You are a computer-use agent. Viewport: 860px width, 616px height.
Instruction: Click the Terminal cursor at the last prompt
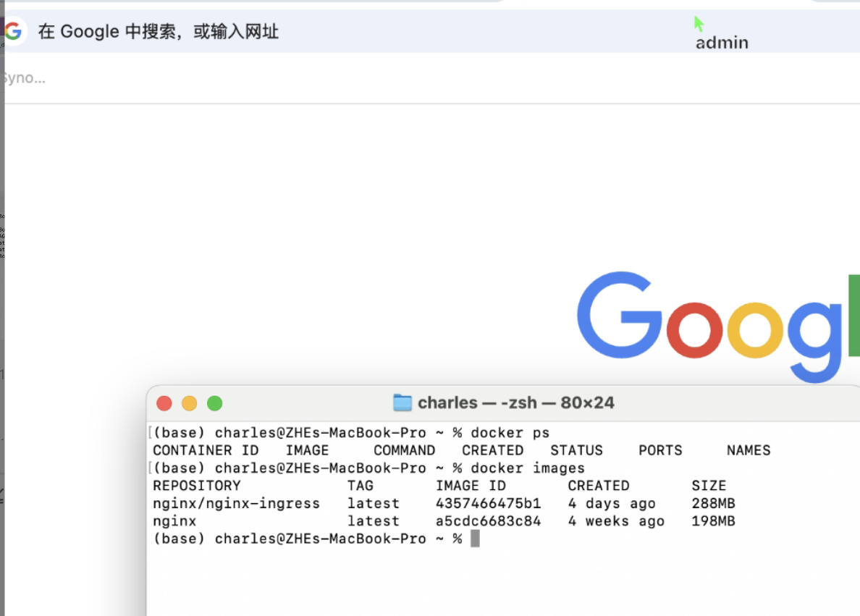[475, 539]
